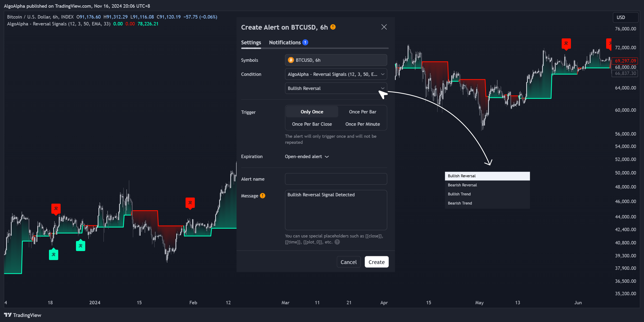Screen dimensions: 644x322
Task: Click the AlgoAlpha - Reversal Signals indicator legend
Action: [58, 24]
